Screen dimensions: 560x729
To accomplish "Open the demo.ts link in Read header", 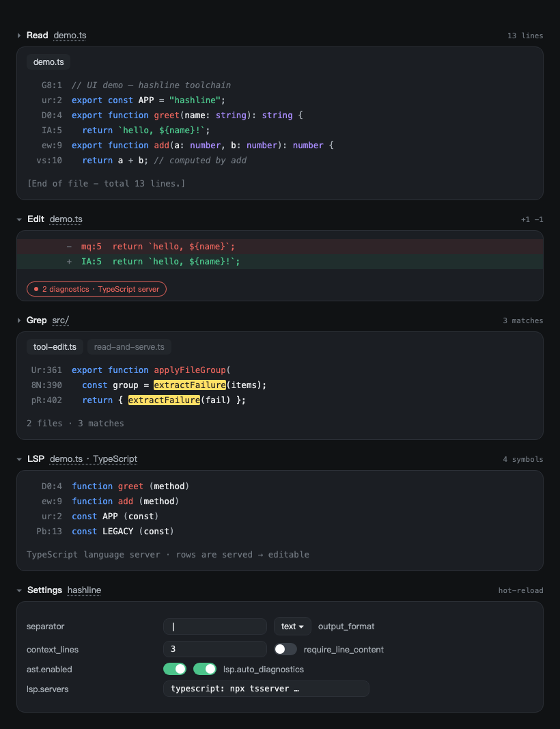I will tap(70, 36).
